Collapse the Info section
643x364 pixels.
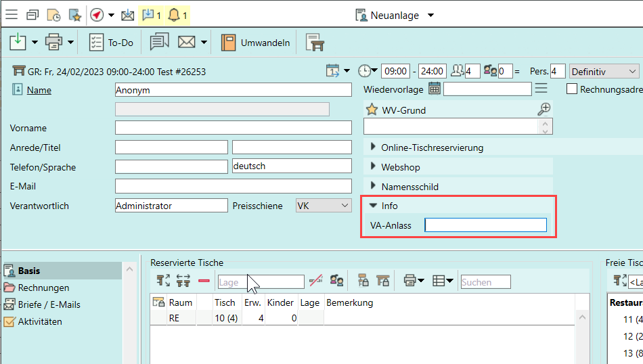tap(374, 206)
